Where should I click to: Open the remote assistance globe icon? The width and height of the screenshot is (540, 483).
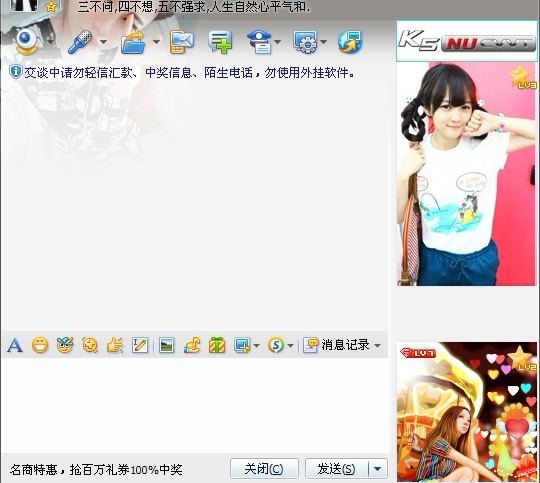click(x=350, y=42)
